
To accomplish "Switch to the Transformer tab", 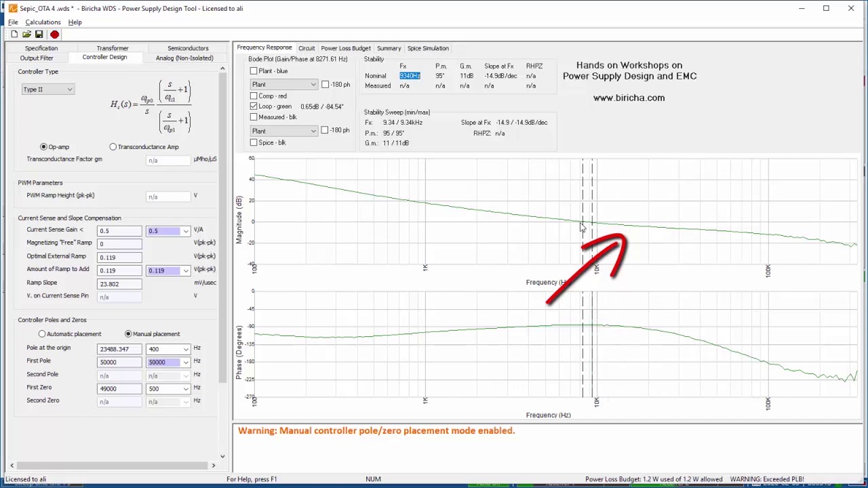I will click(113, 48).
